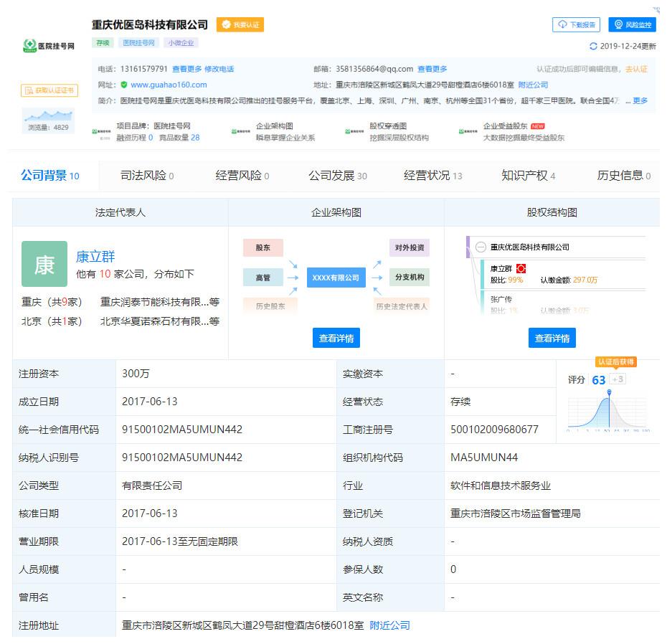Click the 认证后获得 orange badge
Image resolution: width=667 pixels, height=644 pixels.
click(615, 362)
